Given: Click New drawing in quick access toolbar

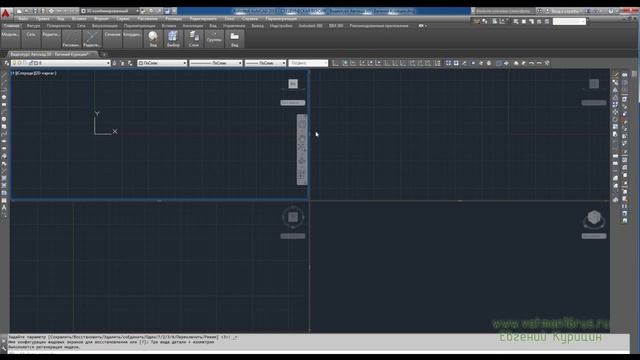Looking at the screenshot, I should 19,11.
